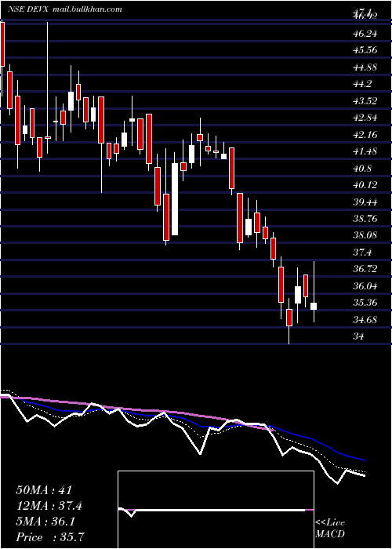Click the <<Live MACD label
Image resolution: width=392 pixels, height=549 pixels.
[330, 529]
